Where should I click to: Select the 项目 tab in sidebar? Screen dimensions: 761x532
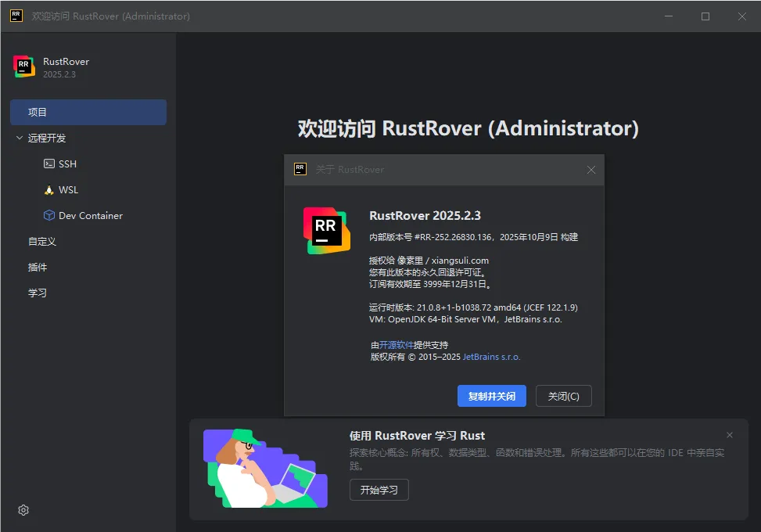[88, 113]
